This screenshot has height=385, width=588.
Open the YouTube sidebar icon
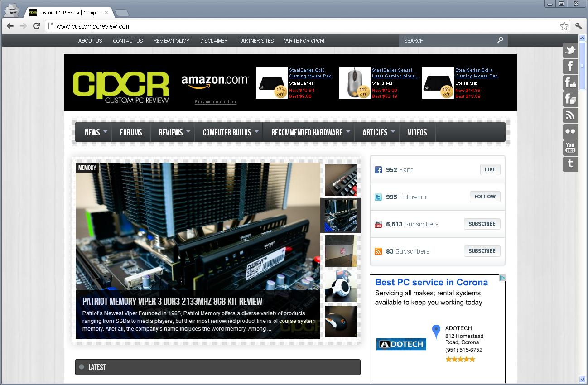click(570, 148)
